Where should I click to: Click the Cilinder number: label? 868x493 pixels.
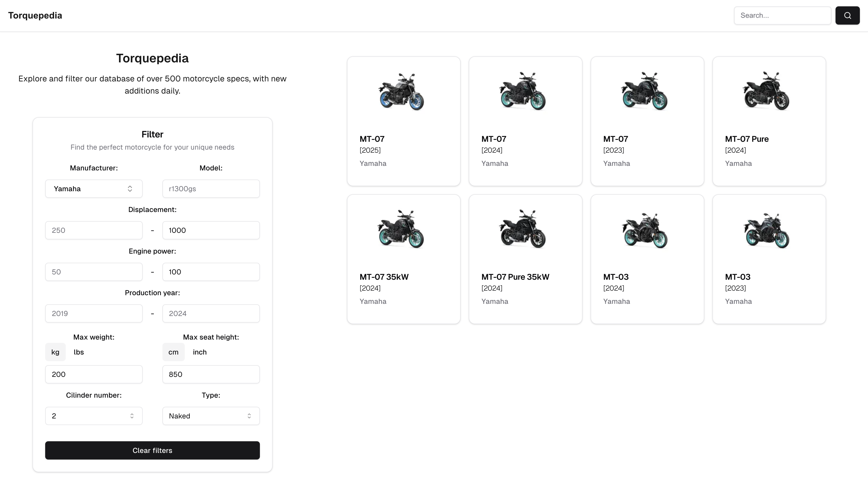94,395
